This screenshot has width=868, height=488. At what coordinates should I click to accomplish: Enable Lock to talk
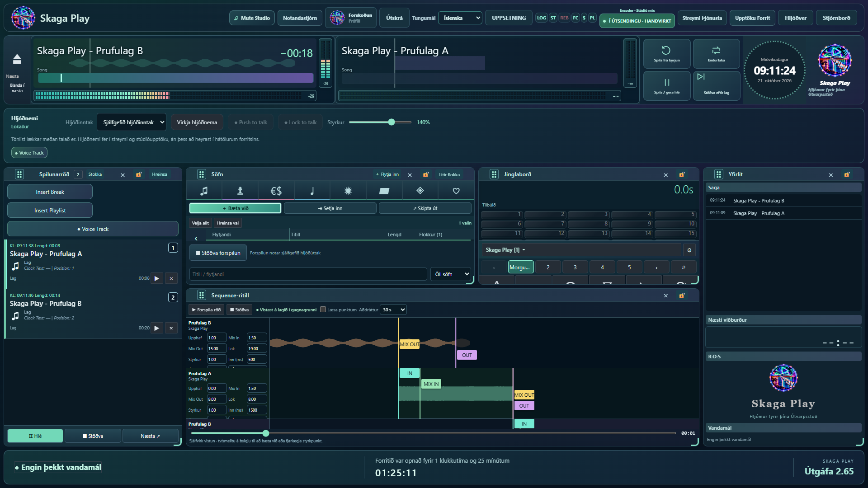click(301, 122)
